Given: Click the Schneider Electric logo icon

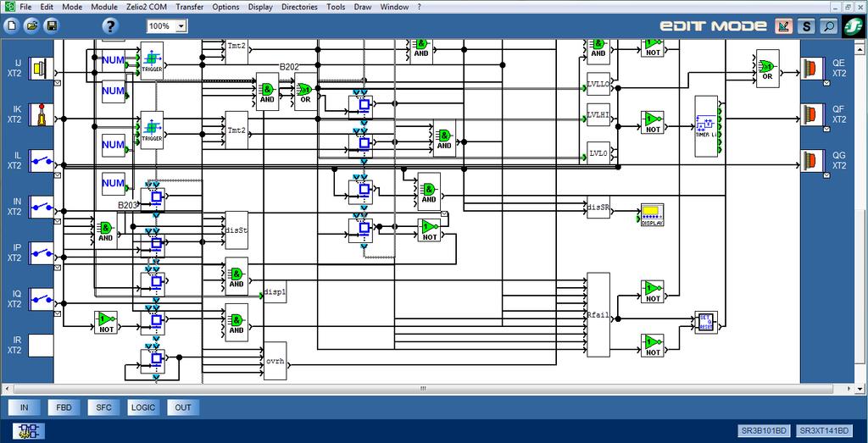Looking at the screenshot, I should coord(853,26).
